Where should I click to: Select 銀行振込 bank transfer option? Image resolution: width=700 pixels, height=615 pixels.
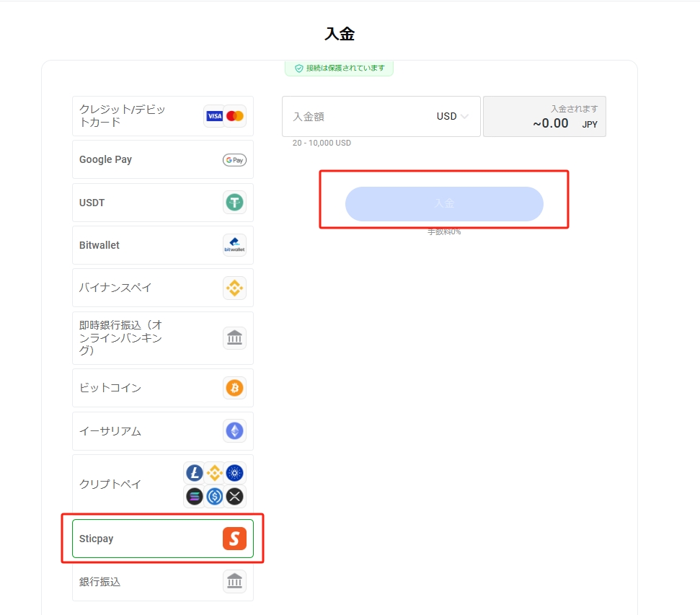click(130, 582)
